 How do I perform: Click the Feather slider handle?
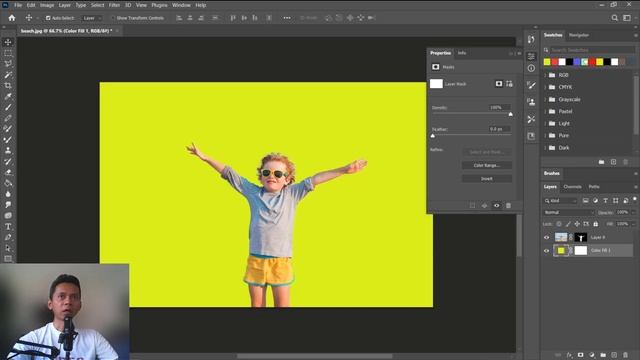(433, 136)
